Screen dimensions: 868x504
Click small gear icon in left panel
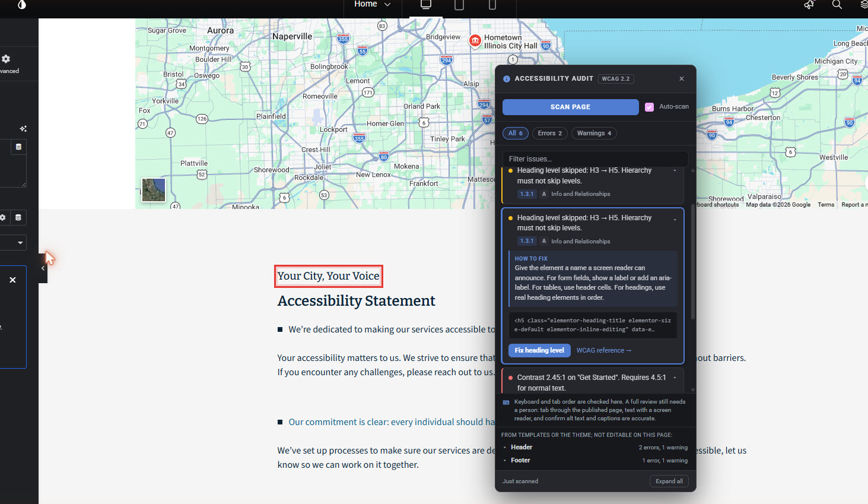tap(3, 217)
